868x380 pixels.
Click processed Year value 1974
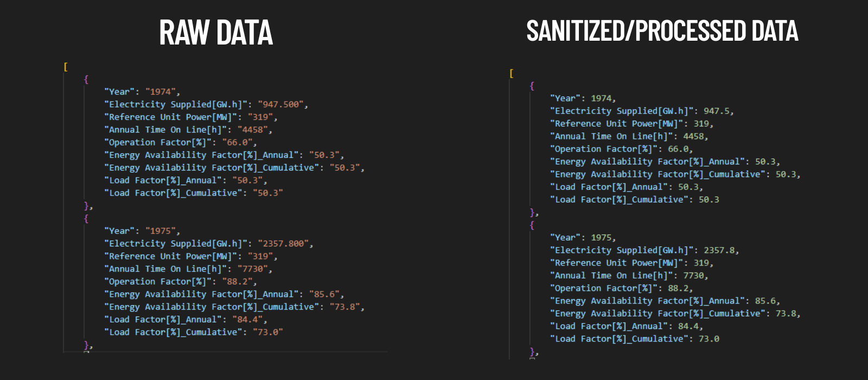click(x=601, y=98)
